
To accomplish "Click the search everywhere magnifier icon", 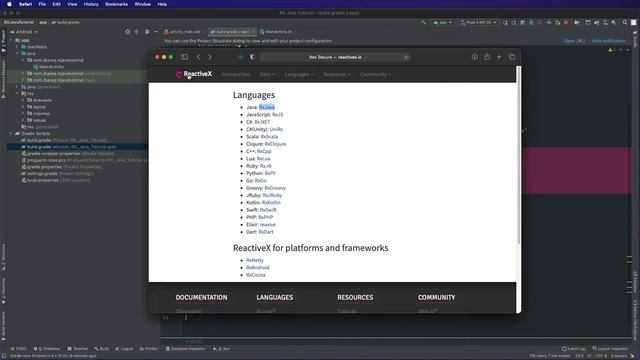I will coord(624,22).
